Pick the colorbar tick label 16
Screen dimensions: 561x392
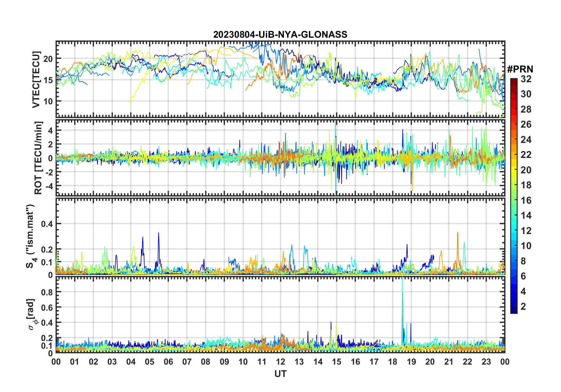526,200
